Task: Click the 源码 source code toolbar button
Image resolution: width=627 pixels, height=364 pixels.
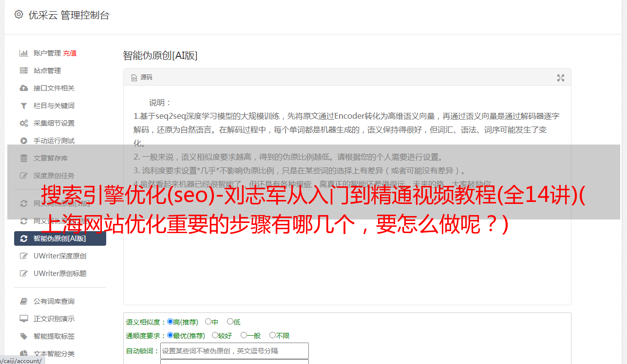Action: pos(142,77)
